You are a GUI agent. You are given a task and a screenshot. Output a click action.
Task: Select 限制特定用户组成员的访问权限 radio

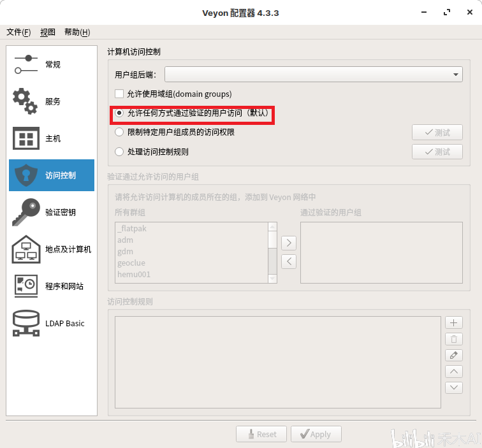point(119,133)
